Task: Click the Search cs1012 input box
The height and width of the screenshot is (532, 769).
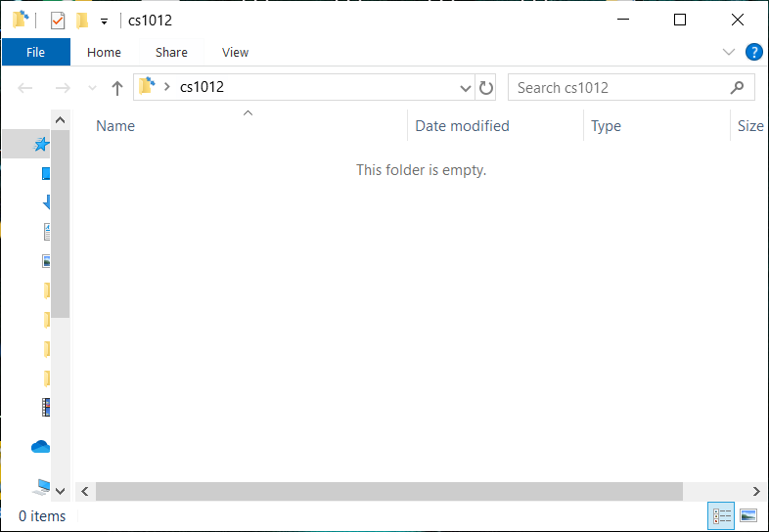Action: [616, 88]
